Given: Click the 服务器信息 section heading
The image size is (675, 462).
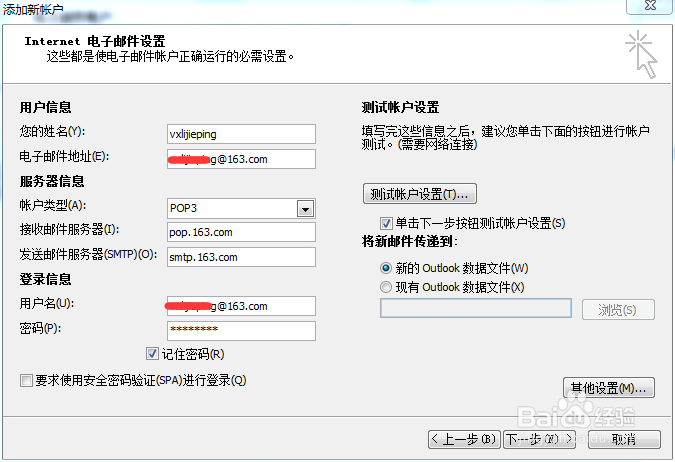Looking at the screenshot, I should point(52,181).
